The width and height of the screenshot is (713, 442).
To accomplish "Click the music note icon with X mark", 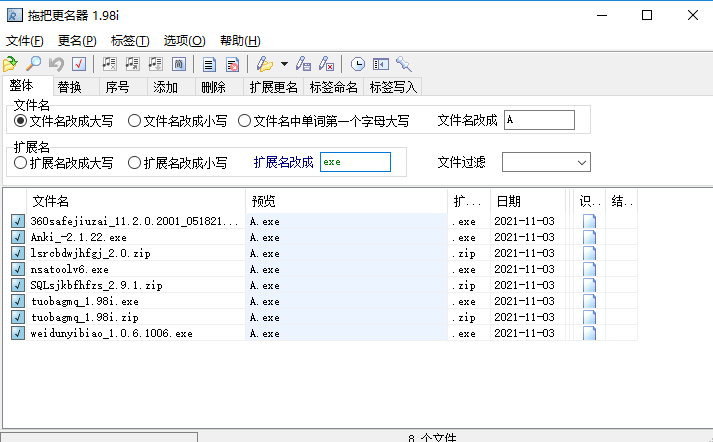I will (x=109, y=64).
